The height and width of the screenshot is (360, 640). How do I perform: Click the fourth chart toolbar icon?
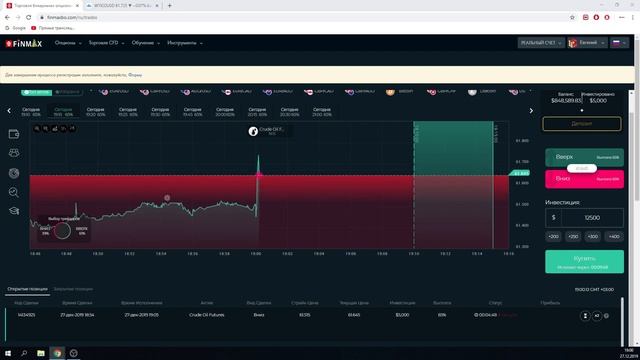(x=64, y=129)
